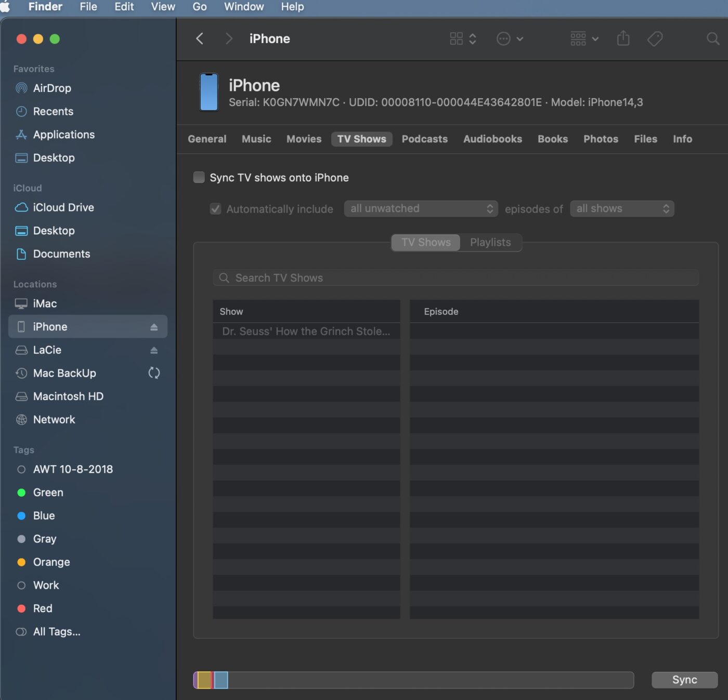
Task: Open the Favorites Desktop folder
Action: 54,158
